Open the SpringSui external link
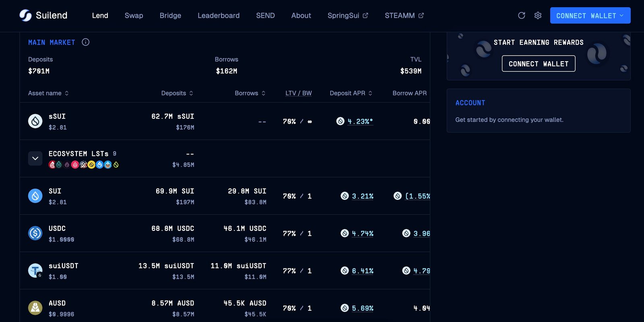Viewport: 644px width, 322px height. 348,15
